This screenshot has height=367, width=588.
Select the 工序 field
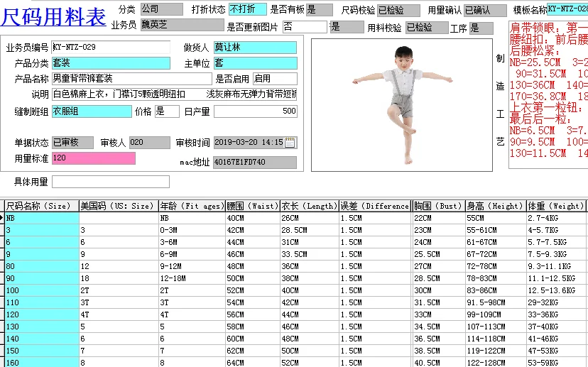pos(481,28)
